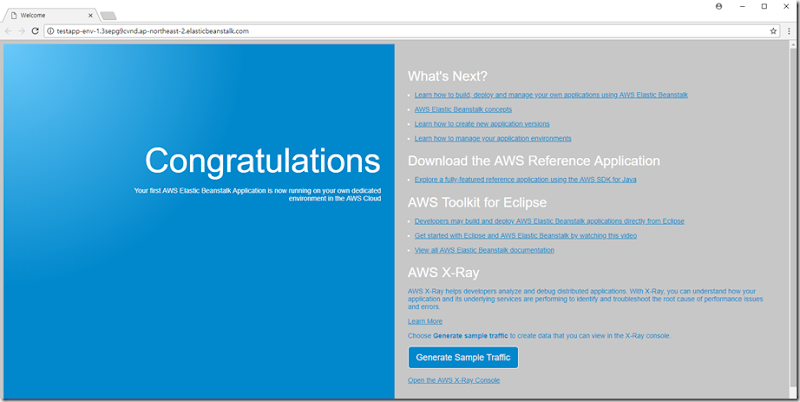Screen dimensions: 800x402
Task: Open link on managing application environments
Action: (493, 139)
